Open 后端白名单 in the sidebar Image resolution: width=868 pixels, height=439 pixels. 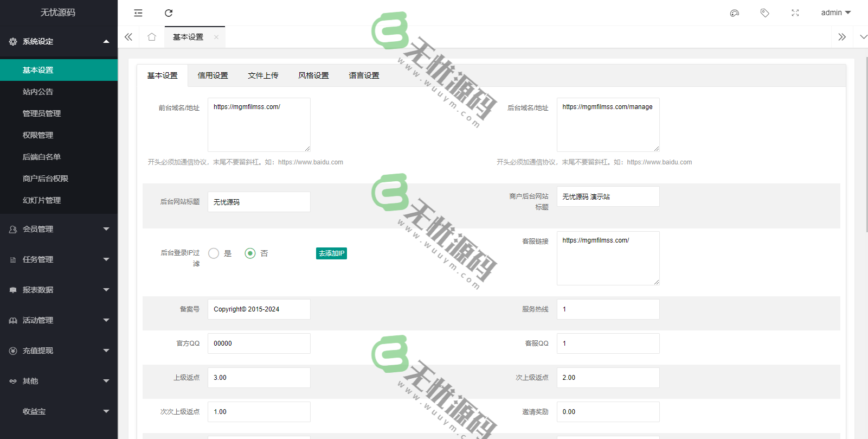coord(59,157)
